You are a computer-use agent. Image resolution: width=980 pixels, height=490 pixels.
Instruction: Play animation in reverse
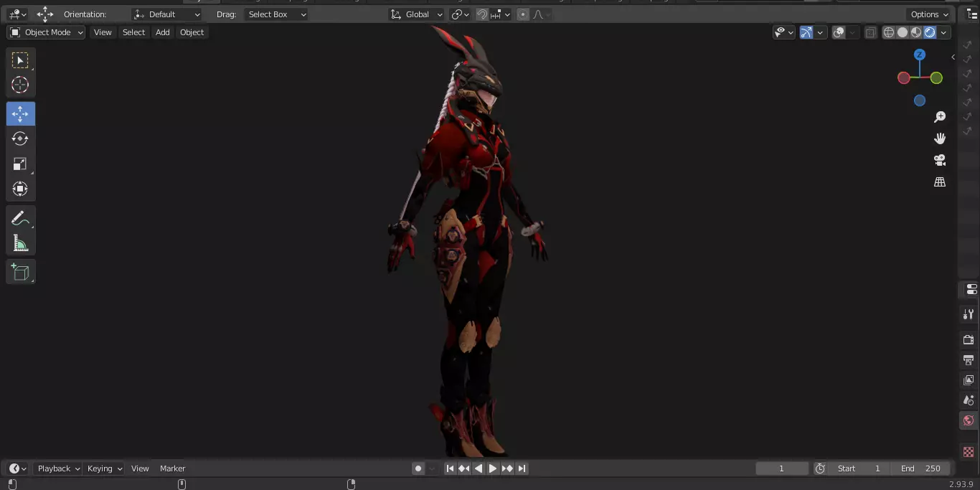pyautogui.click(x=479, y=468)
